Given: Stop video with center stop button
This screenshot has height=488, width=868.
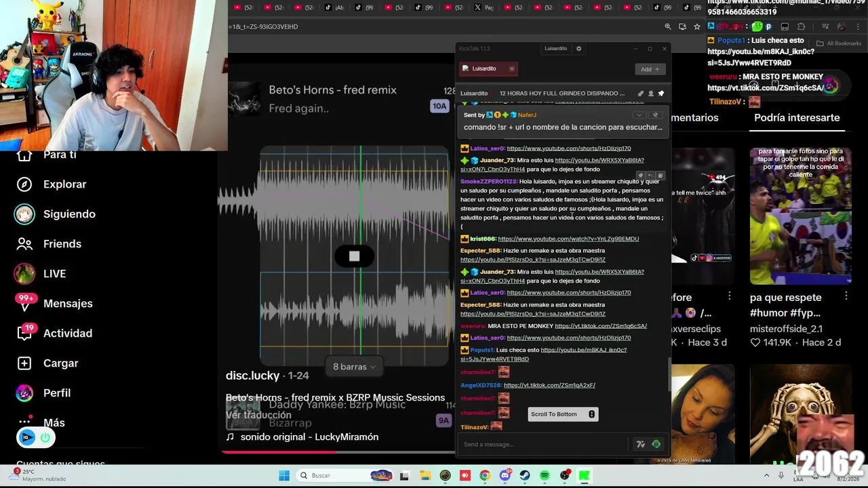Looking at the screenshot, I should click(x=354, y=256).
